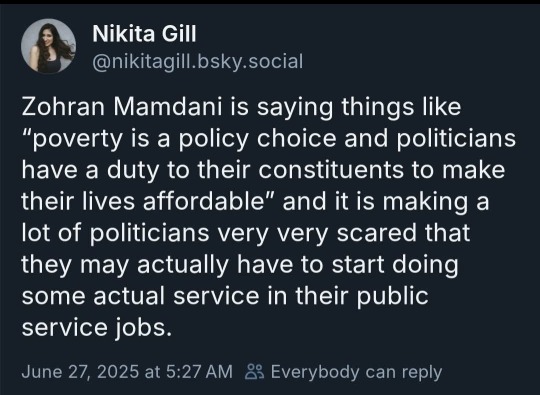Click the phrase start doing in post
Image resolution: width=540 pixels, height=395 pixels.
[x=395, y=264]
